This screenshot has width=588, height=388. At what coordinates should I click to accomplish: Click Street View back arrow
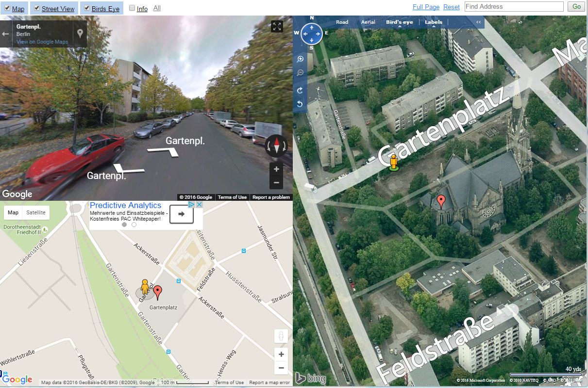[x=6, y=34]
